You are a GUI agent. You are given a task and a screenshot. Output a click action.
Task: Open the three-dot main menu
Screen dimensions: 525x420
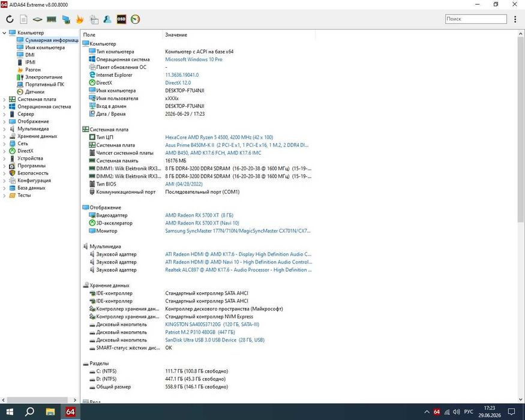(515, 19)
